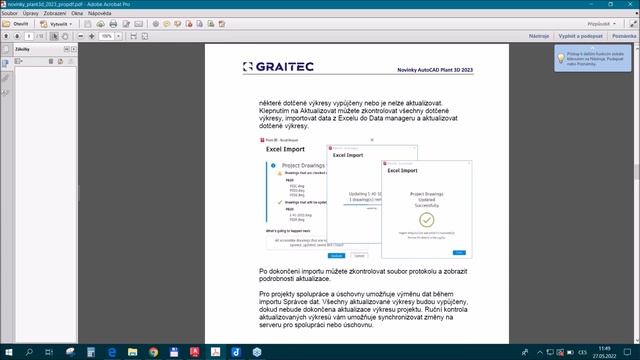Open the taskbar search magnifier
The width and height of the screenshot is (640, 360).
tap(29, 352)
